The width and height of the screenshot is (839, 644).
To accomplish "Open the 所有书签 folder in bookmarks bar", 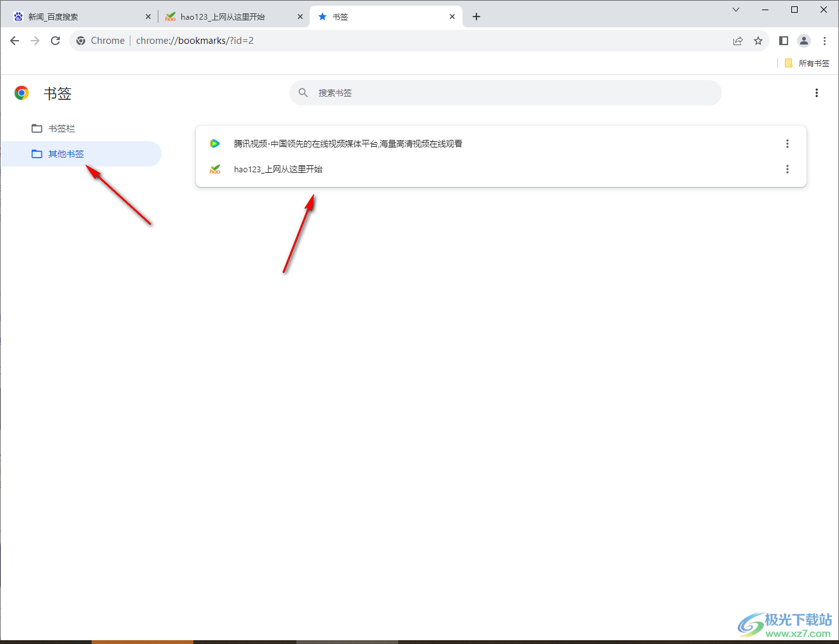I will pos(807,63).
